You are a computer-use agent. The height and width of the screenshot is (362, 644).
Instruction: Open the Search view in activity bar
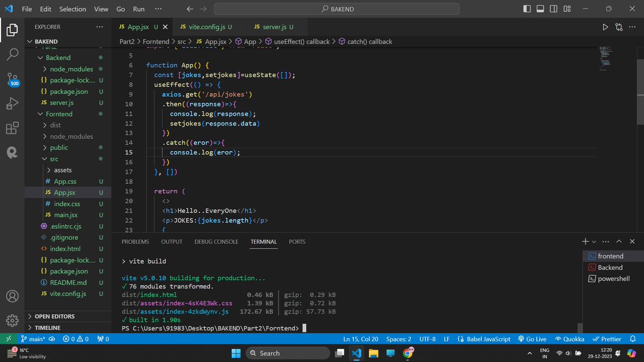[x=12, y=54]
